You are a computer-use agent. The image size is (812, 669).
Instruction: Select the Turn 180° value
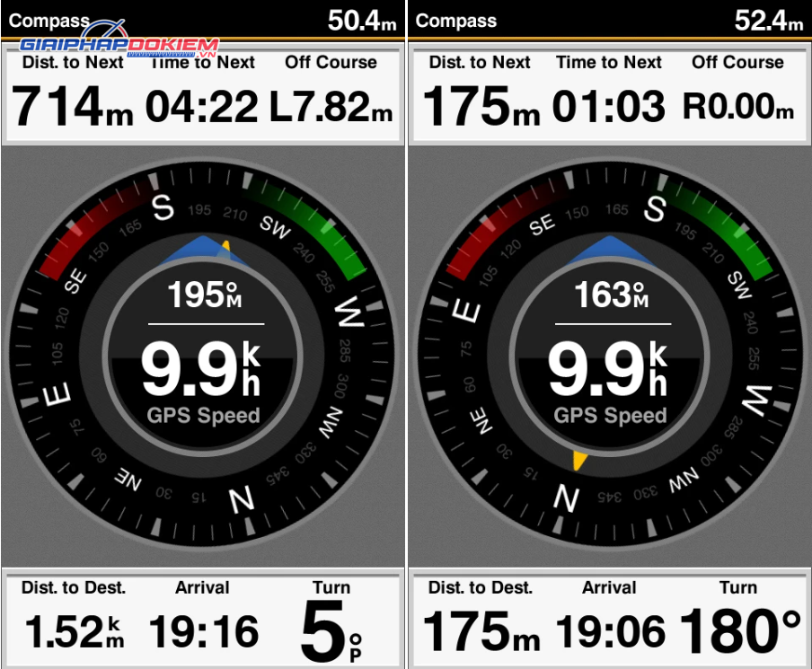pyautogui.click(x=740, y=630)
